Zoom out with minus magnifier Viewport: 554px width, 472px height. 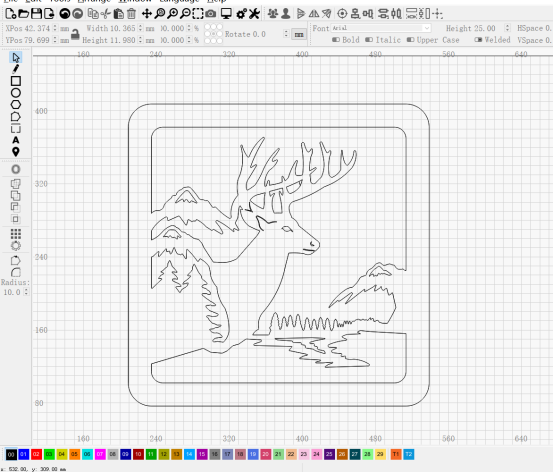(185, 14)
